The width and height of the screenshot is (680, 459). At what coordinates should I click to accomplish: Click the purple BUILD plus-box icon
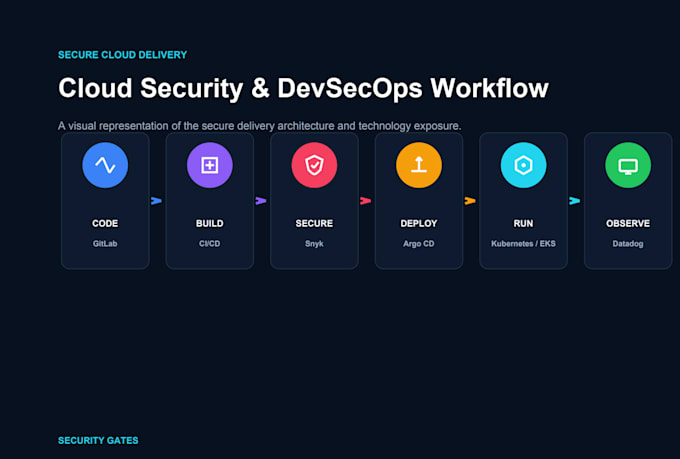pos(209,165)
